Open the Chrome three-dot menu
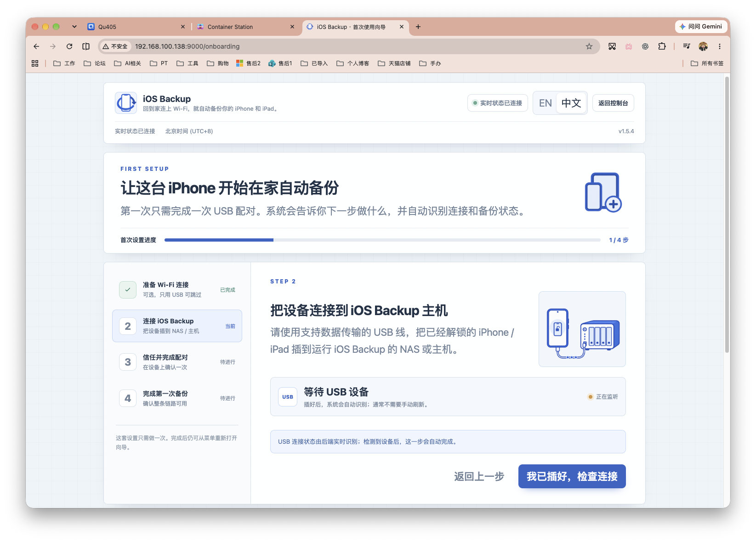Image resolution: width=756 pixels, height=542 pixels. pos(720,46)
